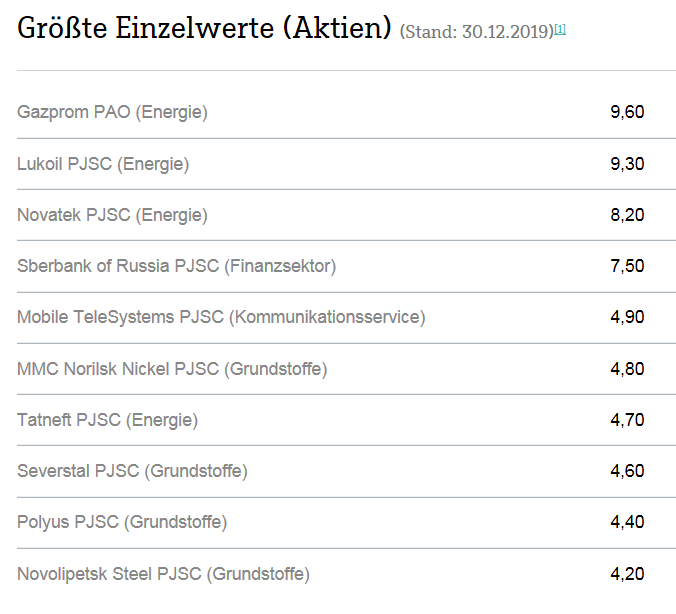Click MMC Norilsk Nickel PJSC (Grundstoffe)
The image size is (676, 614).
click(172, 369)
